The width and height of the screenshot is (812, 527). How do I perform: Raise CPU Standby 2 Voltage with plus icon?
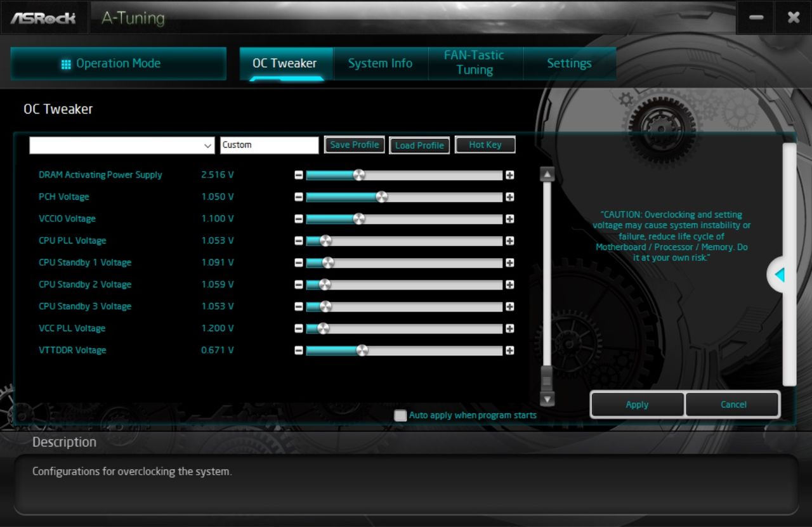pyautogui.click(x=509, y=285)
